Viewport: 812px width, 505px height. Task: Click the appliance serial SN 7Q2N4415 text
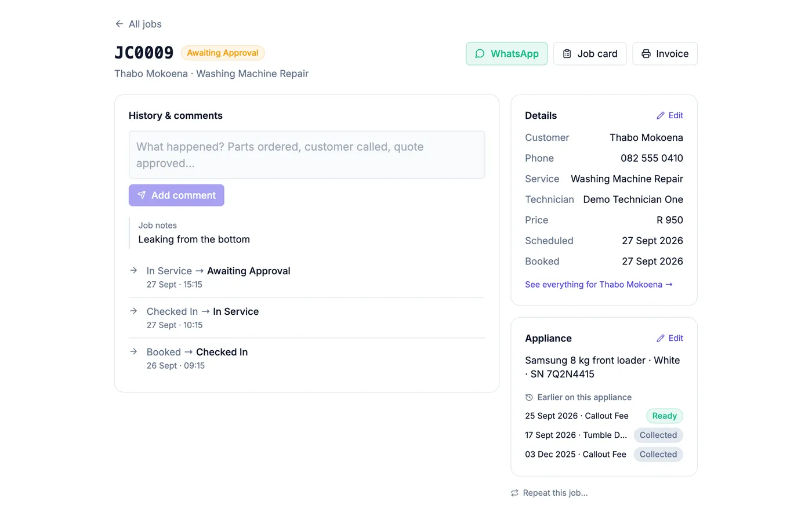pyautogui.click(x=563, y=374)
